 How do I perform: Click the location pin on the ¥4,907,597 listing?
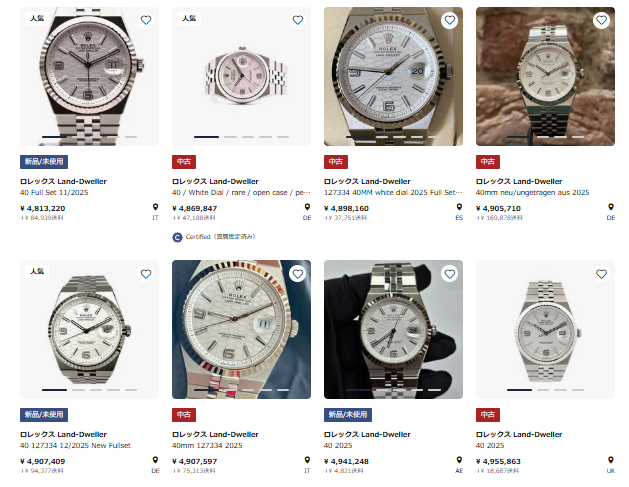click(307, 461)
